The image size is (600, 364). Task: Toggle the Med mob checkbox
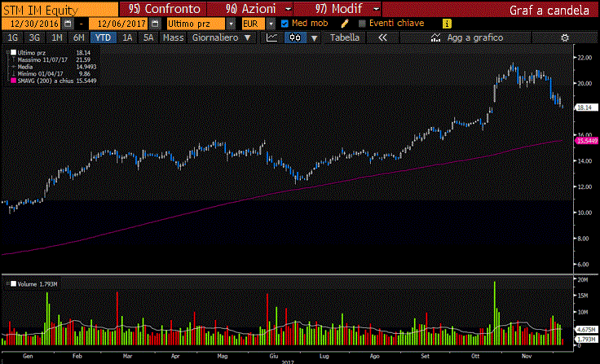pyautogui.click(x=285, y=24)
